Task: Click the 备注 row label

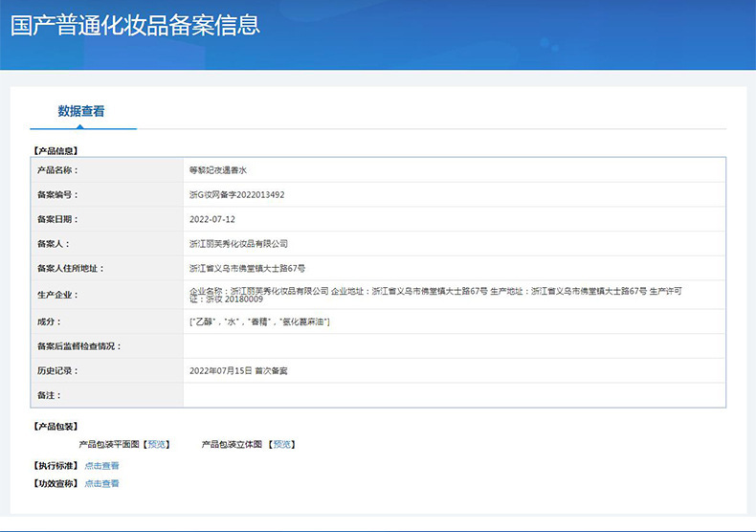Action: [49, 395]
